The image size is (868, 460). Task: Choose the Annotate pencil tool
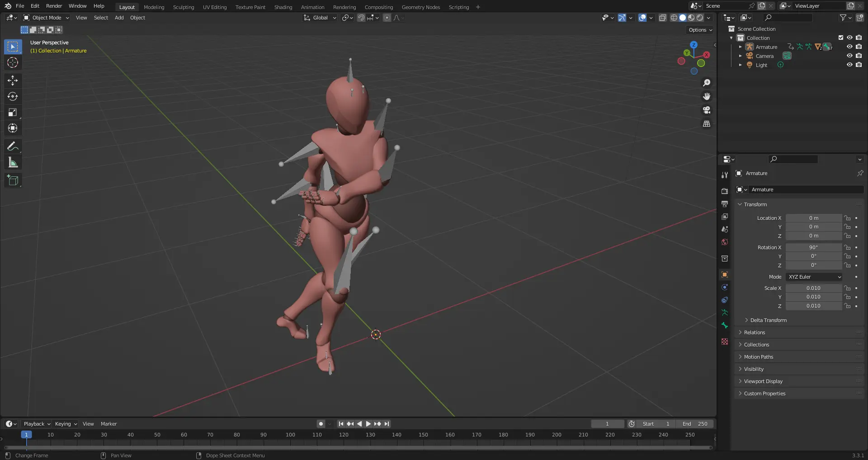[13, 147]
